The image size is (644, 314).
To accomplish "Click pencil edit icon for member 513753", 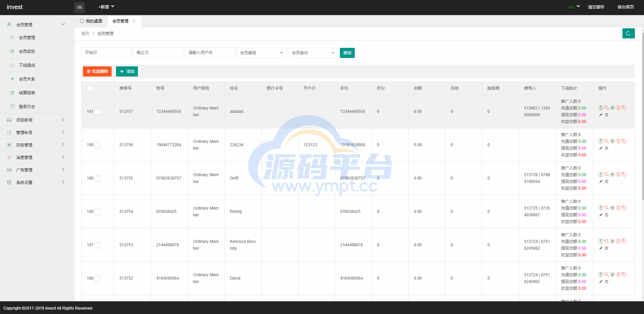I will [x=601, y=248].
